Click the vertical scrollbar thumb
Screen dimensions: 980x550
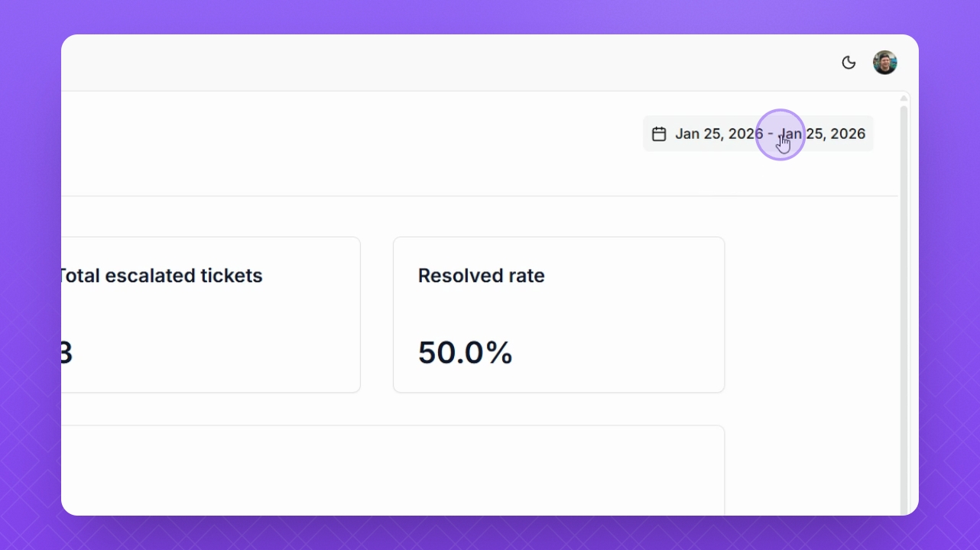904,306
